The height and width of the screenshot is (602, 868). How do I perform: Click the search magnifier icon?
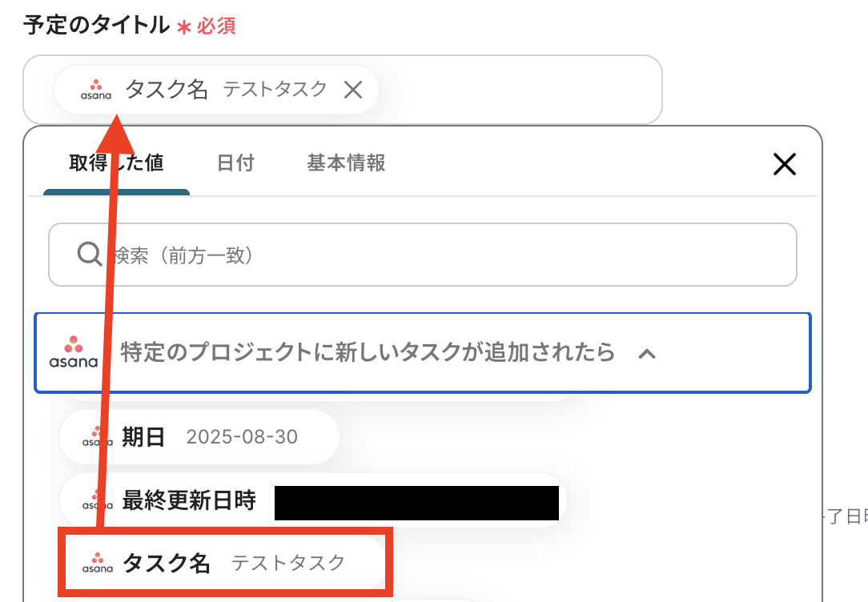tap(88, 255)
